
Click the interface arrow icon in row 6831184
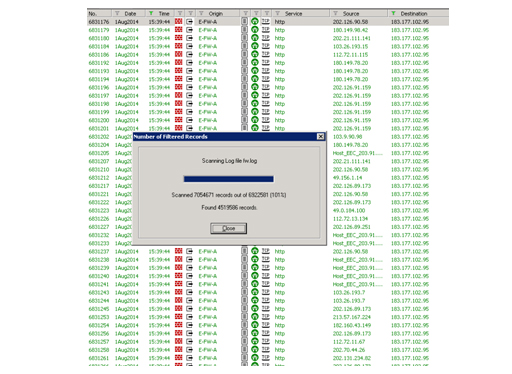click(x=189, y=46)
